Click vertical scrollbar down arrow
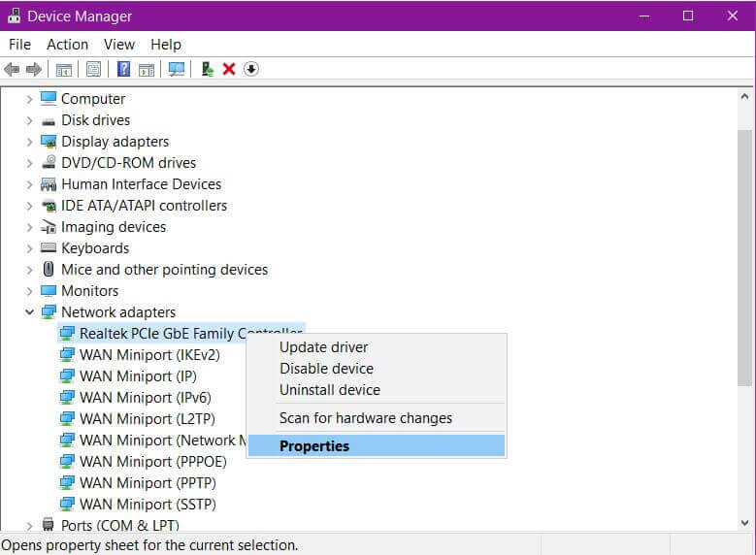The width and height of the screenshot is (756, 555). click(x=744, y=523)
